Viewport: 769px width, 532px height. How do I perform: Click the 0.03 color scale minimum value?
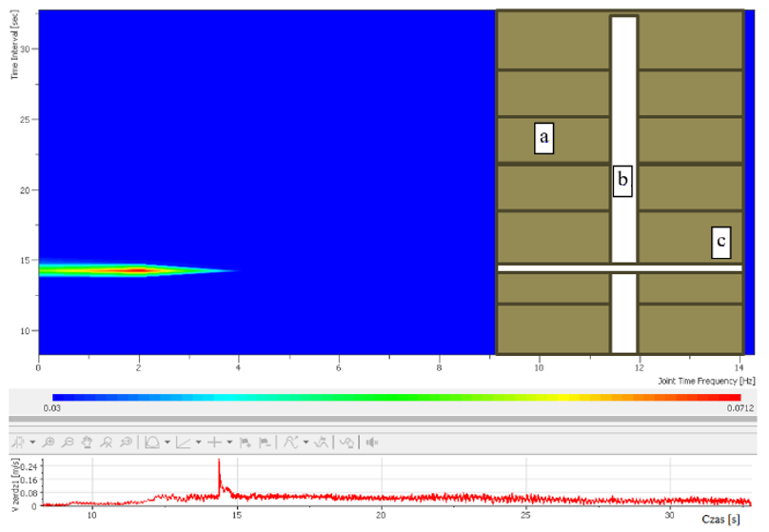coord(52,408)
